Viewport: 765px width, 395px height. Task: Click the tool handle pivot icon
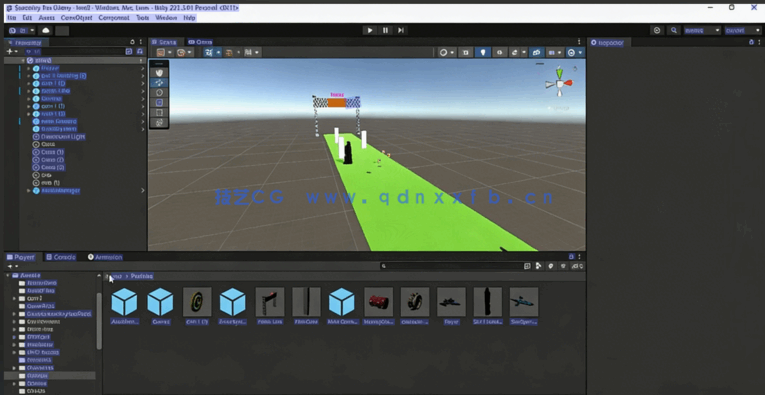click(161, 52)
